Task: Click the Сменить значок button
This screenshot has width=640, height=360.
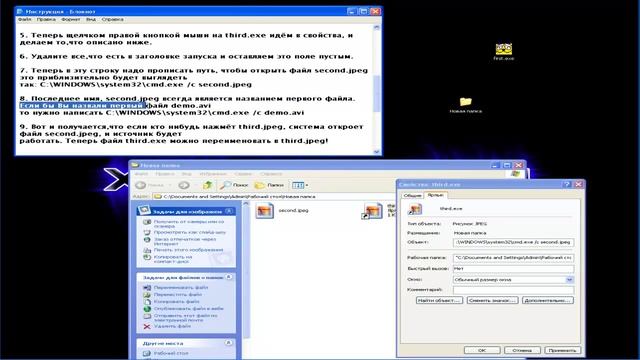Action: 492,300
